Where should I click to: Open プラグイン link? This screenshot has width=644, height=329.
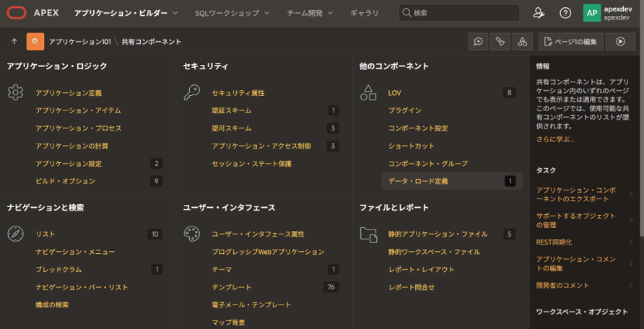(405, 111)
